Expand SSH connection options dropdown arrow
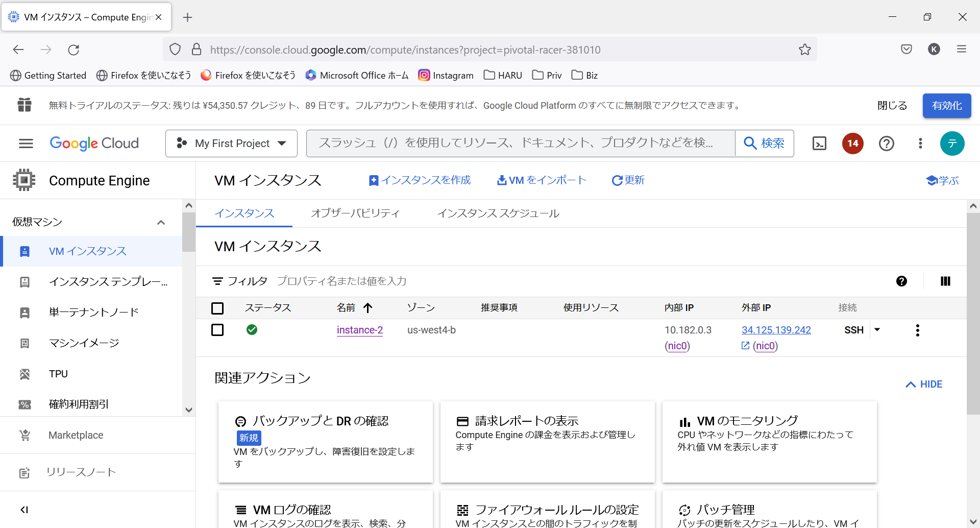The image size is (980, 528). (877, 330)
